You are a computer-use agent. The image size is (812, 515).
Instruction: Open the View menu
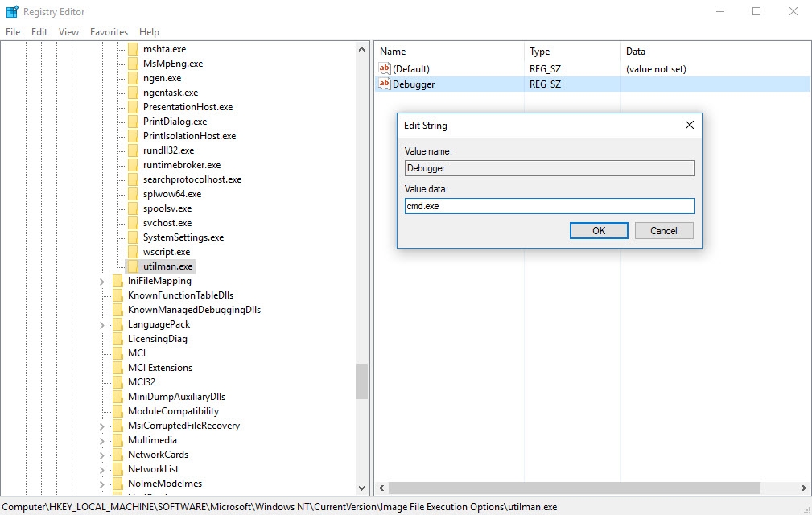tap(68, 32)
